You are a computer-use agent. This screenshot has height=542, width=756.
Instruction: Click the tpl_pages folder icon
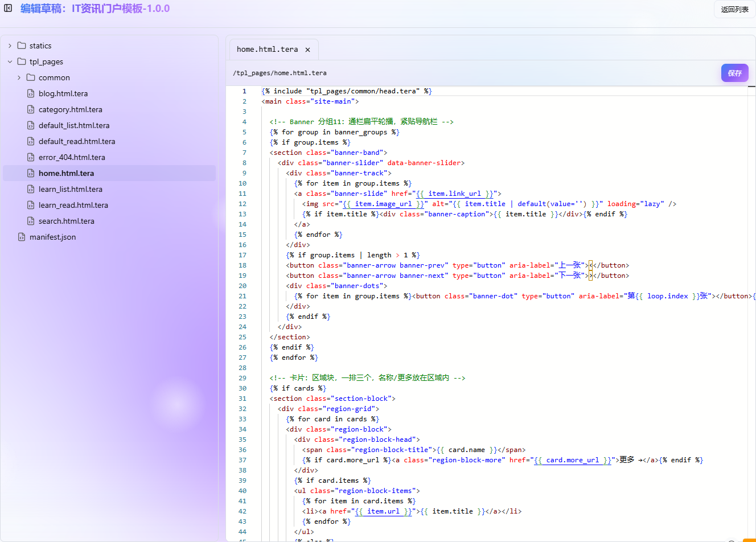point(22,61)
